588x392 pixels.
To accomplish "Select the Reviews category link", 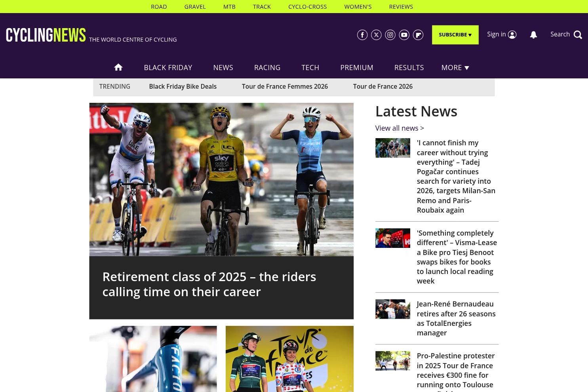I will tap(401, 6).
